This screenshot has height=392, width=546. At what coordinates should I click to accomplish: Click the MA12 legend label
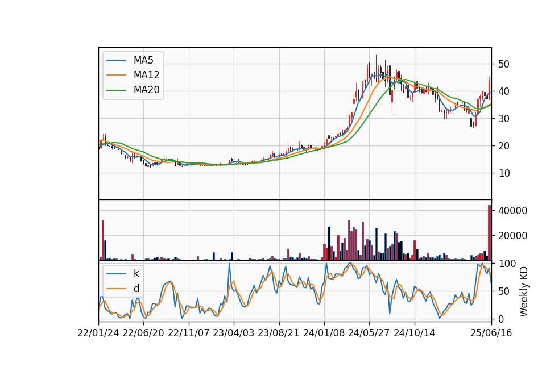tap(146, 75)
